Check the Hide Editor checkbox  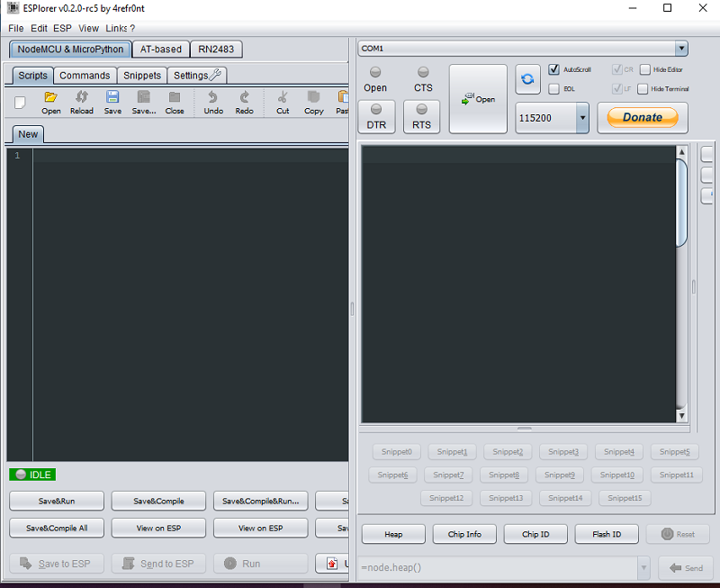pyautogui.click(x=645, y=69)
